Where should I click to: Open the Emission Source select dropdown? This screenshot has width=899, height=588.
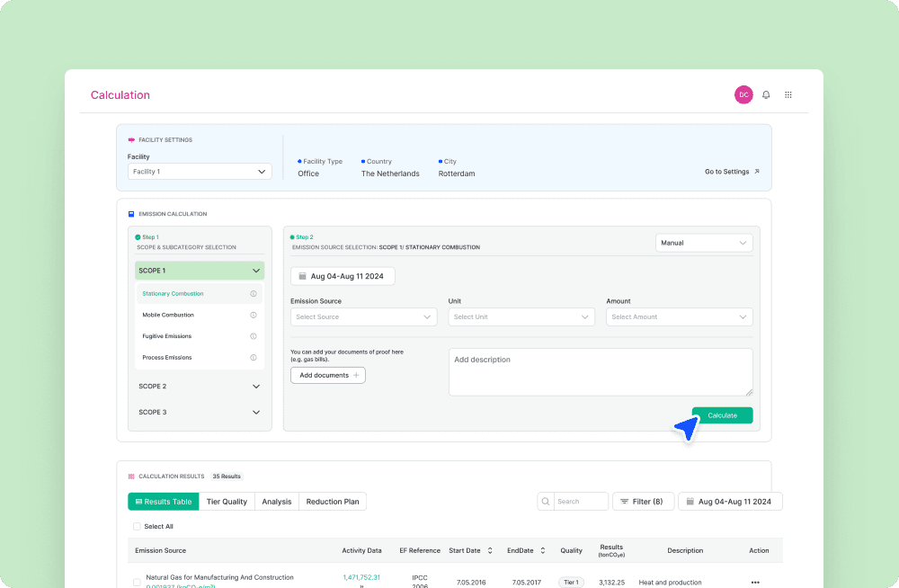pos(363,317)
